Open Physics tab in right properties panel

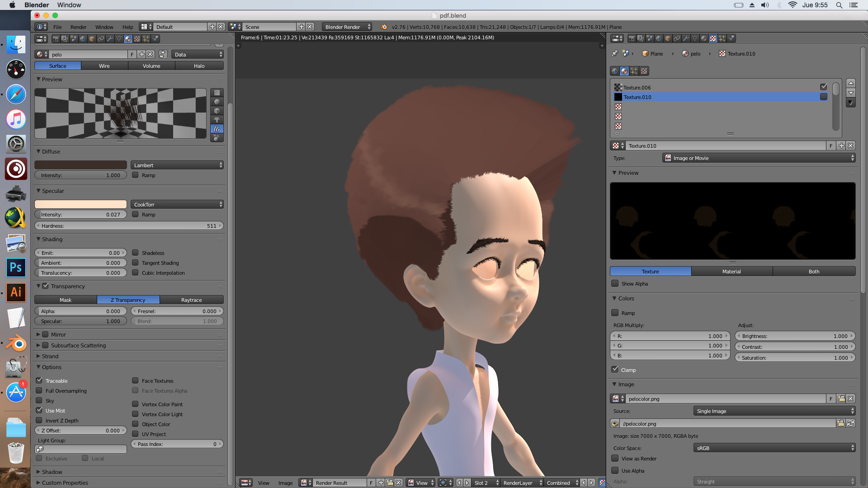731,38
